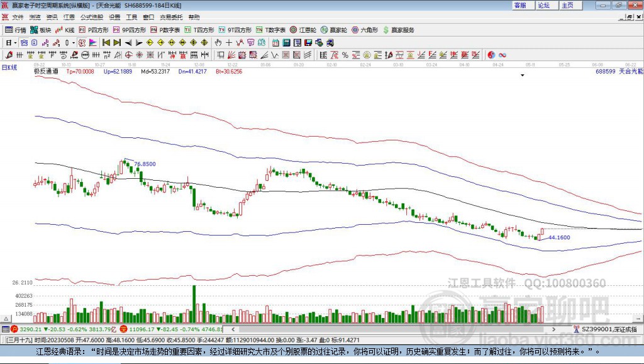This screenshot has width=644, height=364.
Task: Select the first red pencil drawing tool
Action: click(9, 55)
